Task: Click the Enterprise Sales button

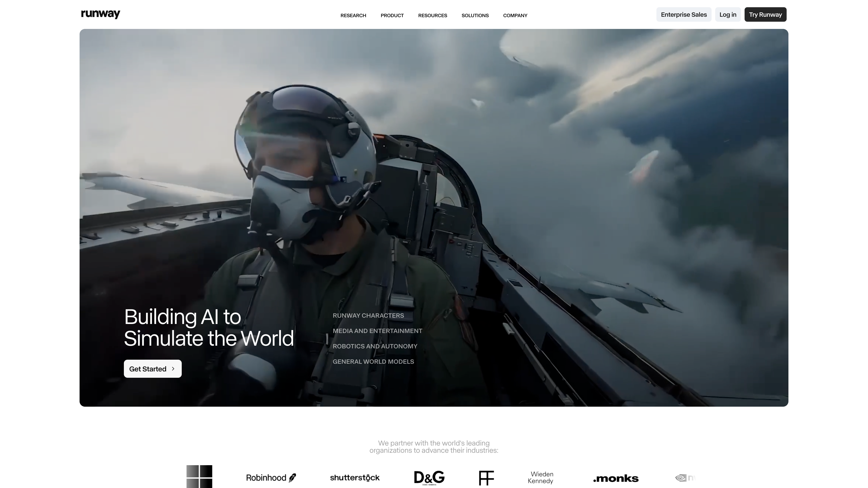Action: 683,14
